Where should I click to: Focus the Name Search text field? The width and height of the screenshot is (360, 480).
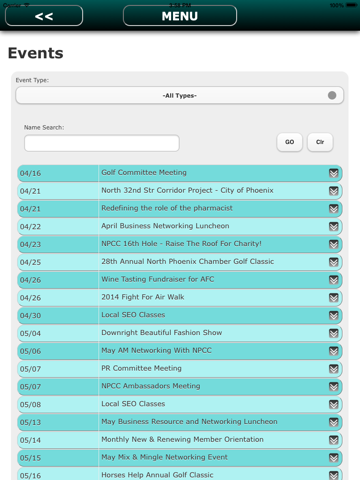pyautogui.click(x=102, y=143)
